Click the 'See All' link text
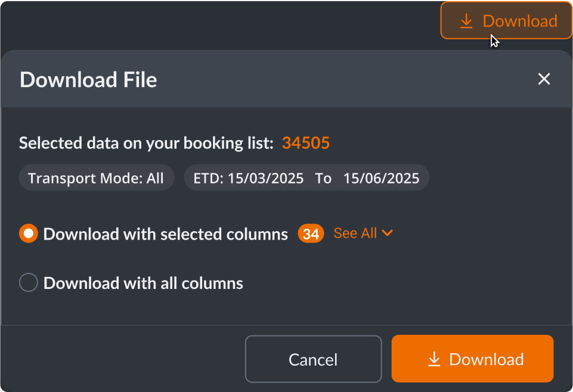Viewport: 573px width, 392px height. 355,234
